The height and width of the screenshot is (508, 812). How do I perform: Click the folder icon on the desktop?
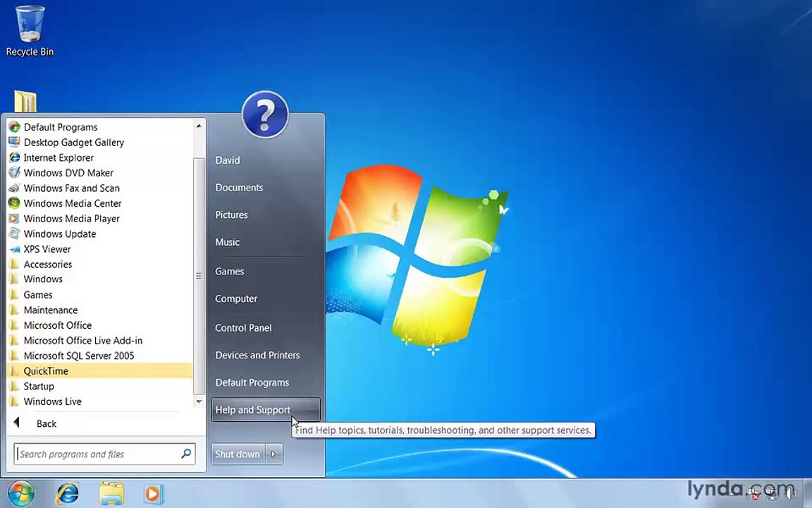(x=25, y=102)
